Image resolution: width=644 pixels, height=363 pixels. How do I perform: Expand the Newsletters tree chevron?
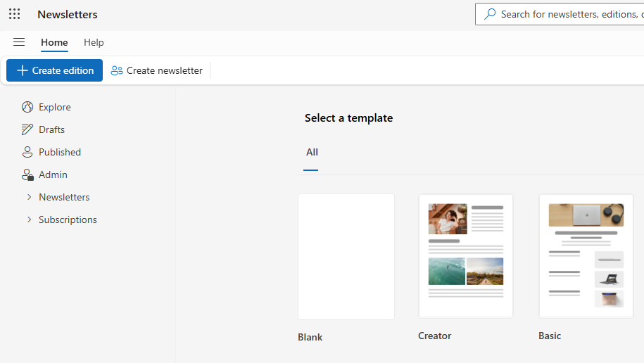point(29,197)
